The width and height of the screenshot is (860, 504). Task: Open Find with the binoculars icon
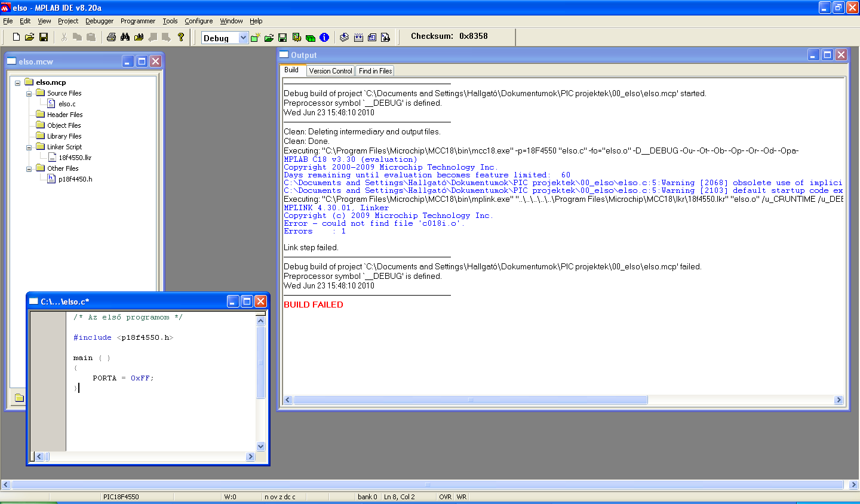(x=125, y=37)
